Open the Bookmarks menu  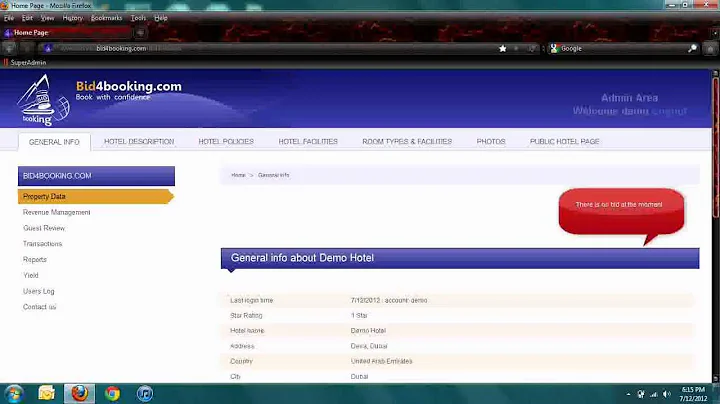107,18
